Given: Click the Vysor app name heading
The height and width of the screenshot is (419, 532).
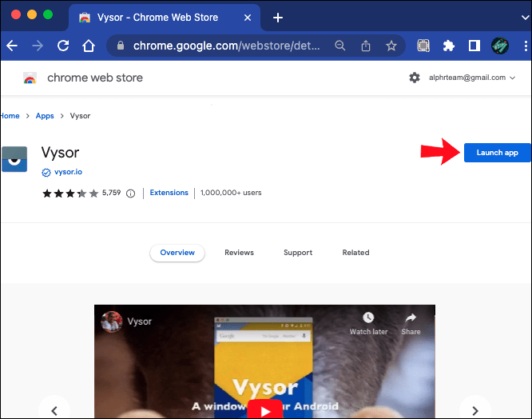Looking at the screenshot, I should (61, 153).
